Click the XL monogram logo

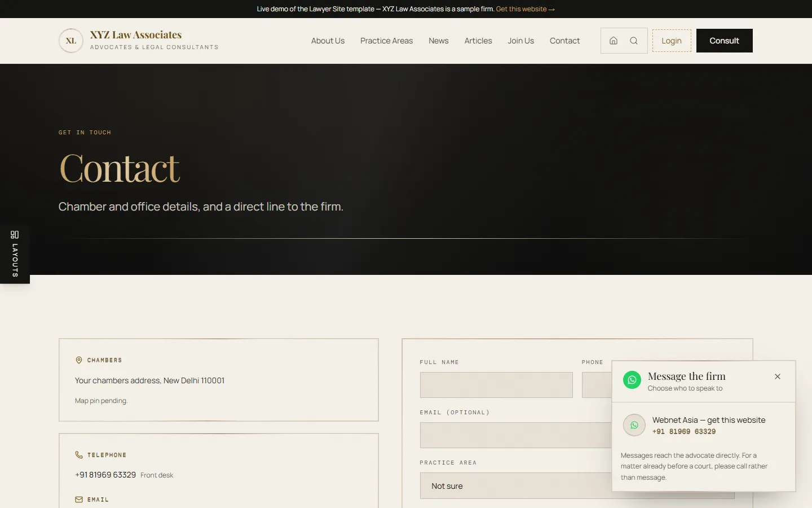[x=71, y=41]
